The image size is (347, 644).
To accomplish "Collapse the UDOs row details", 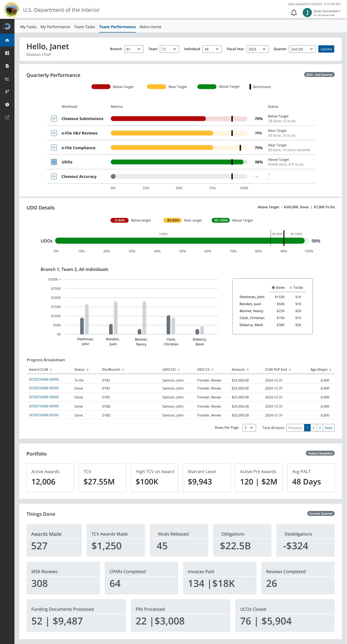I will tap(54, 162).
